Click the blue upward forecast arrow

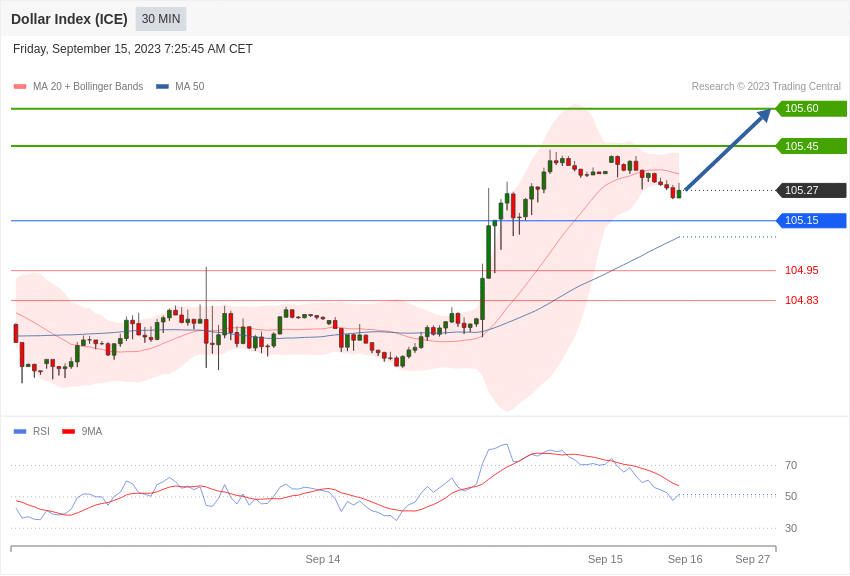(x=727, y=150)
